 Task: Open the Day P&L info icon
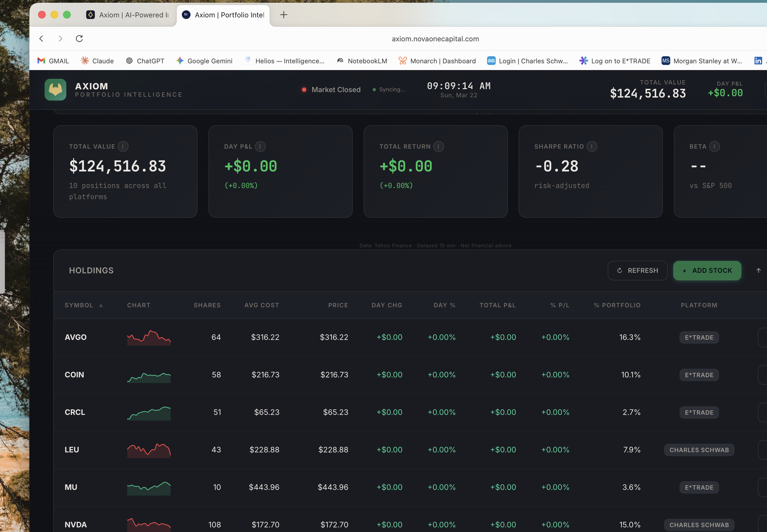tap(260, 146)
